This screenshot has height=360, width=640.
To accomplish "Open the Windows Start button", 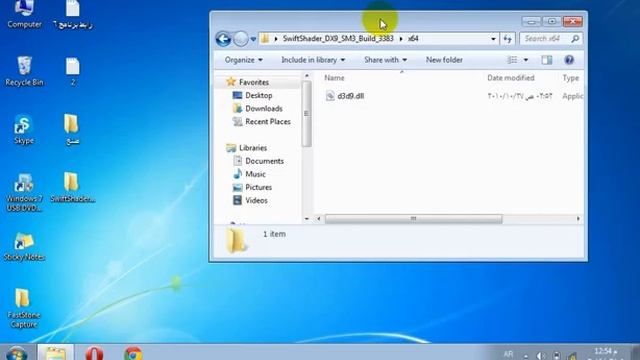I will pos(17,353).
